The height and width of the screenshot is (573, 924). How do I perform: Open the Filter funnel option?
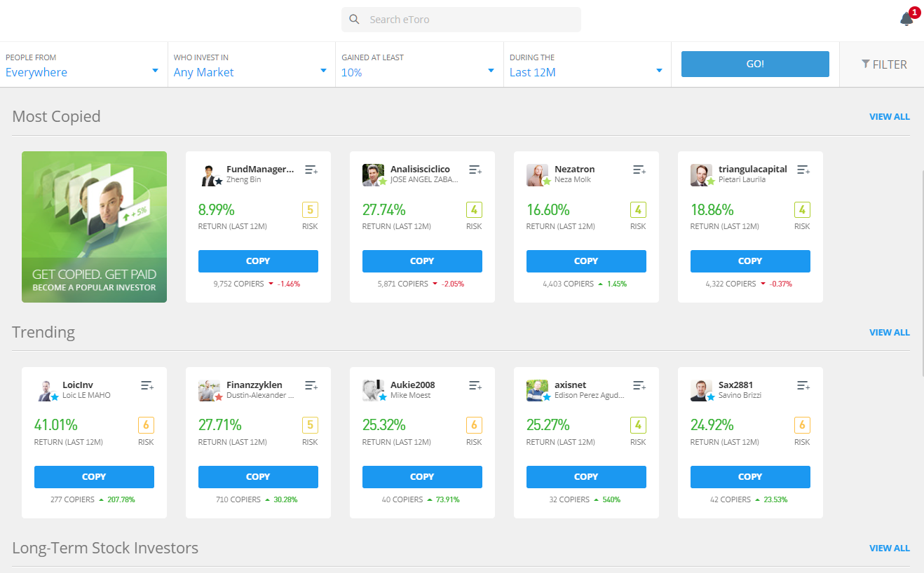click(884, 64)
